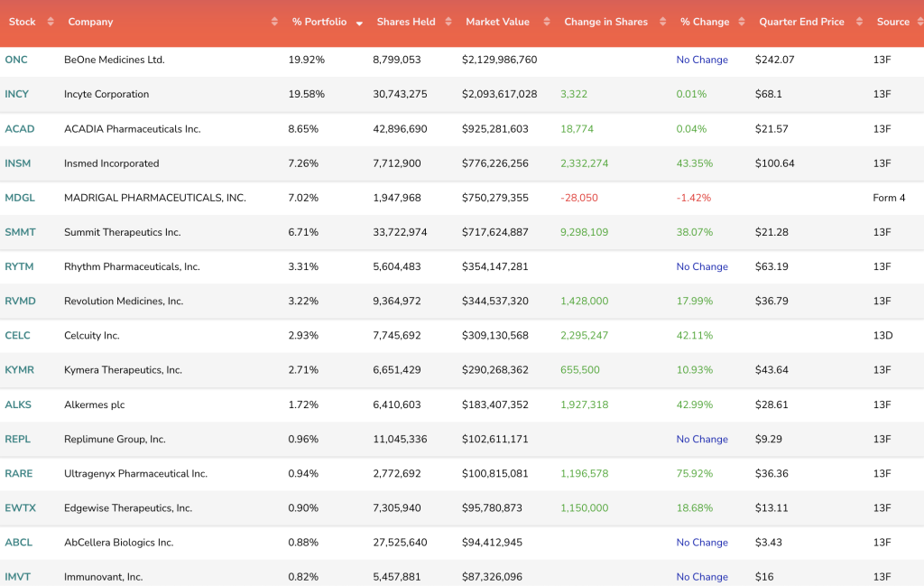Click ONC row No Change value
This screenshot has width=924, height=586.
[x=702, y=60]
